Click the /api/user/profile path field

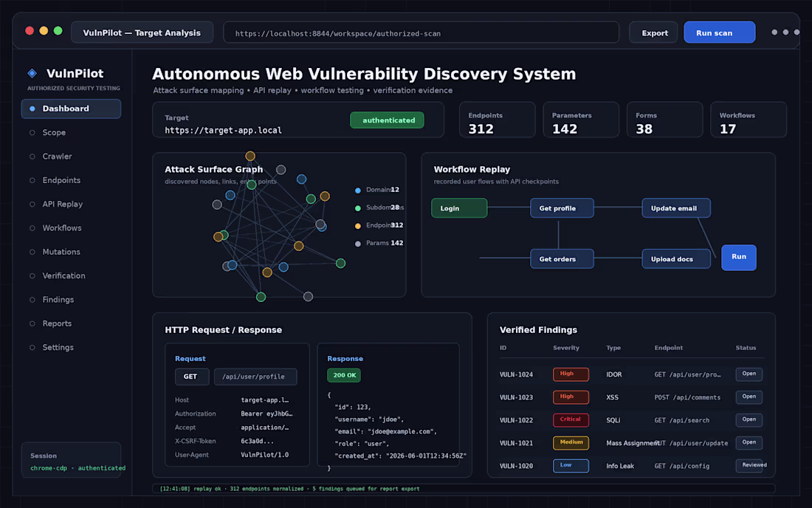click(255, 377)
